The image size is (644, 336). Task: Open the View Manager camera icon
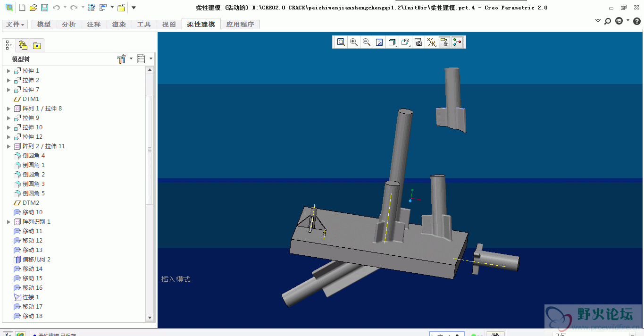(418, 42)
